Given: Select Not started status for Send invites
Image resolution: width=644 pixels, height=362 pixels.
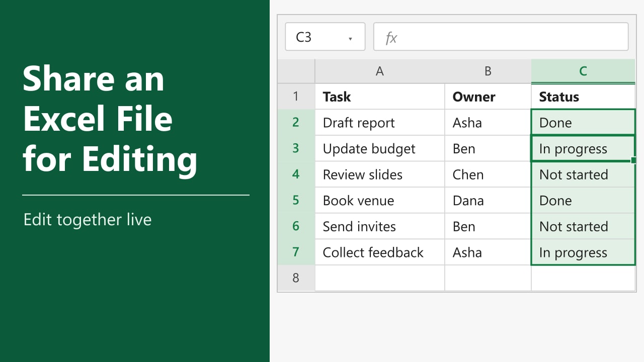Looking at the screenshot, I should tap(583, 226).
